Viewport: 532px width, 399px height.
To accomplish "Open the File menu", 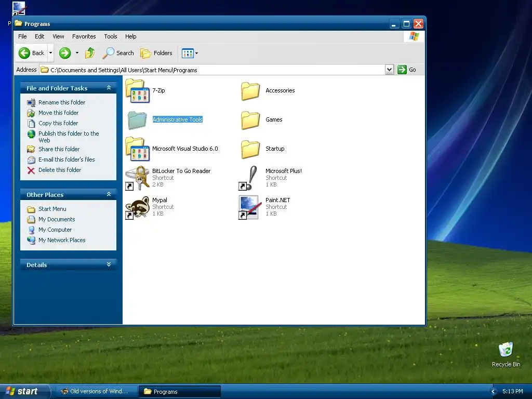I will pos(22,36).
